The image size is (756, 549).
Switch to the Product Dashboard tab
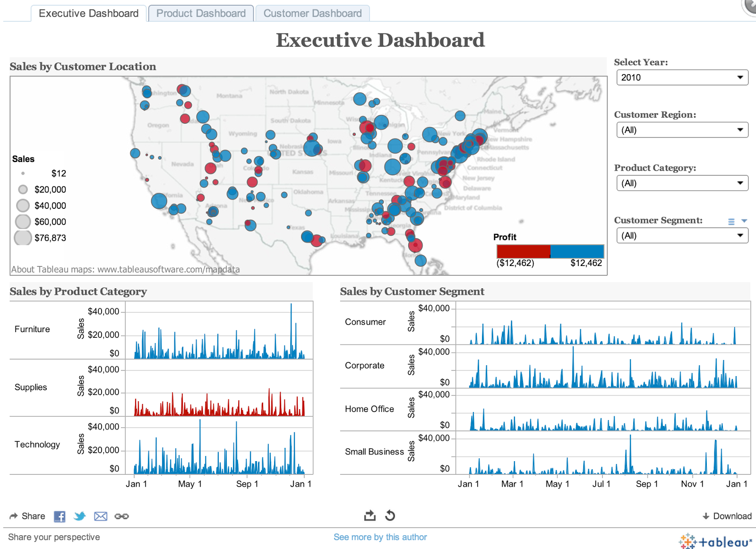(x=200, y=13)
